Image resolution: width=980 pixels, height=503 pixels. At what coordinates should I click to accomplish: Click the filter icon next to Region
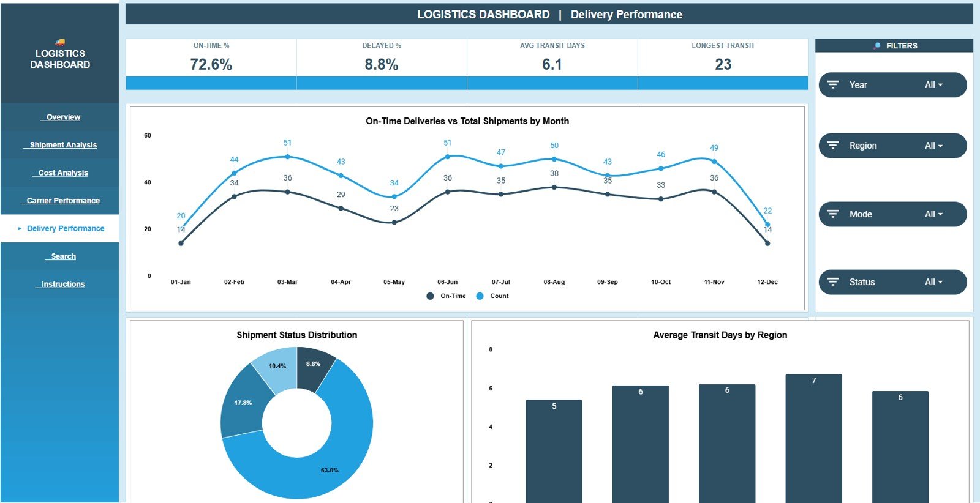tap(833, 146)
